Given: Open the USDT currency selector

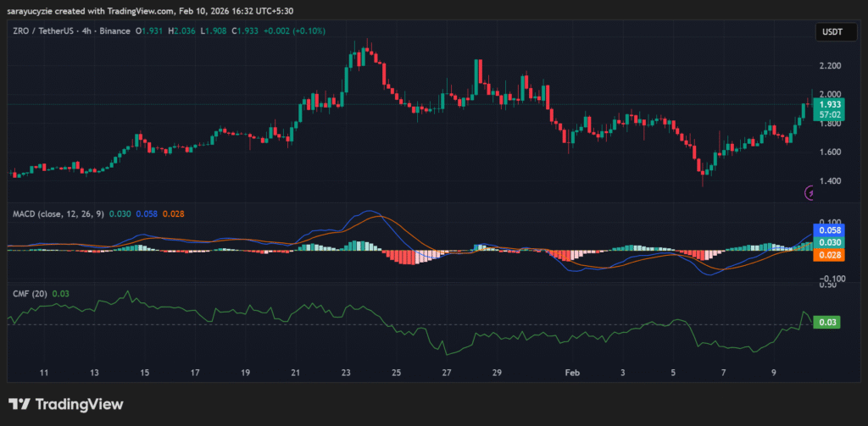Looking at the screenshot, I should point(827,31).
